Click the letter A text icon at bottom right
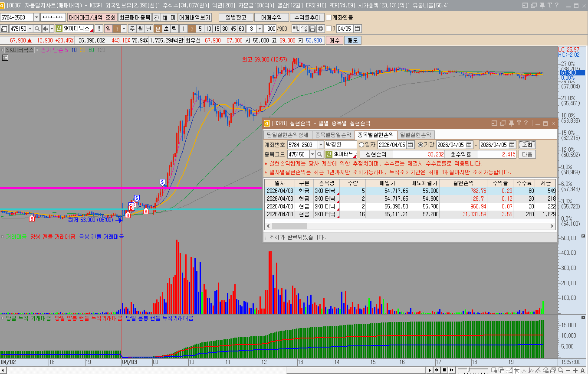 tap(582, 370)
